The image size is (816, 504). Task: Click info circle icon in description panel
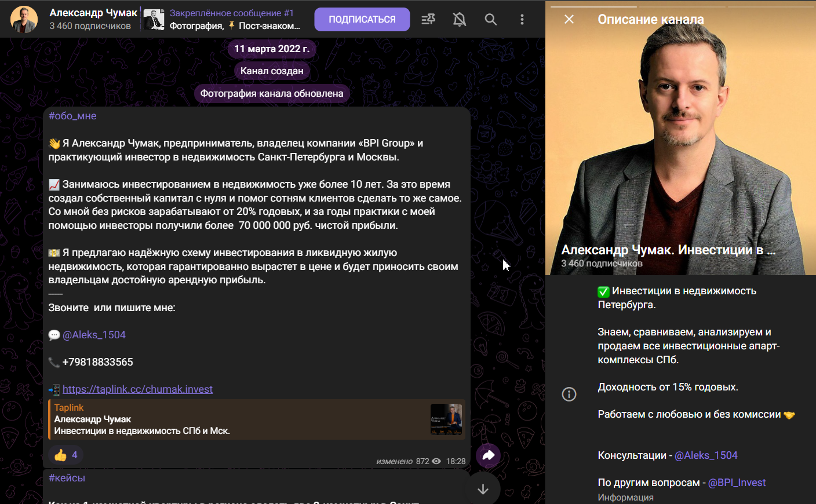click(x=569, y=395)
